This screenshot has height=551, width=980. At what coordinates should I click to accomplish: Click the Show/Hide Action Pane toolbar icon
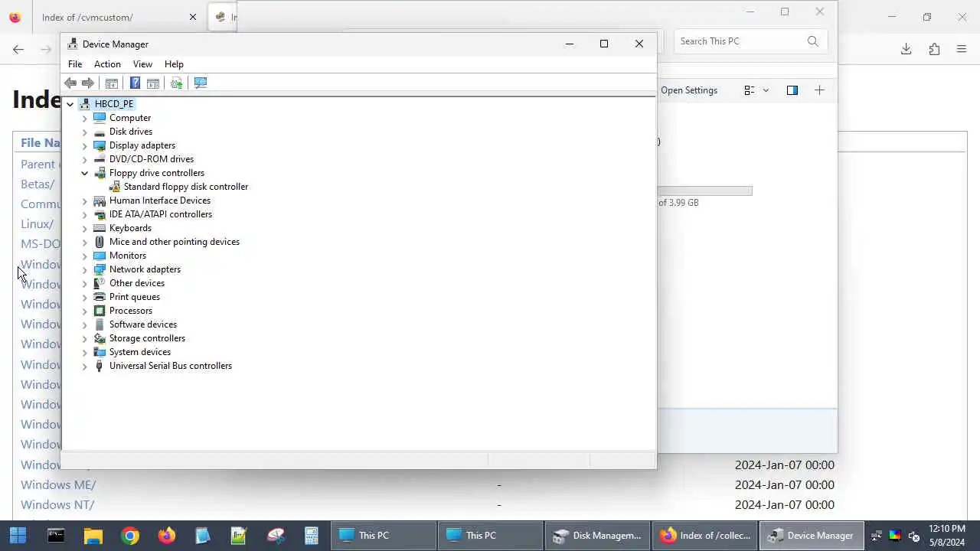click(153, 83)
